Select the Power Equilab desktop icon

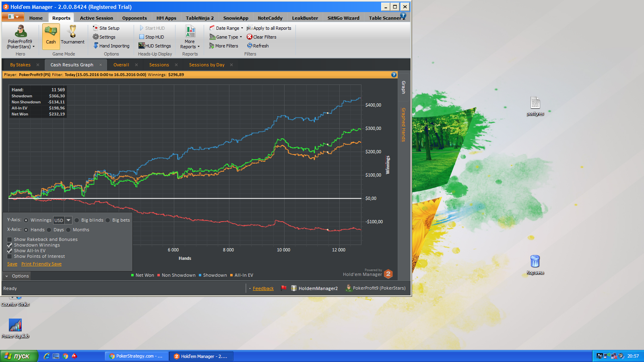pyautogui.click(x=15, y=328)
